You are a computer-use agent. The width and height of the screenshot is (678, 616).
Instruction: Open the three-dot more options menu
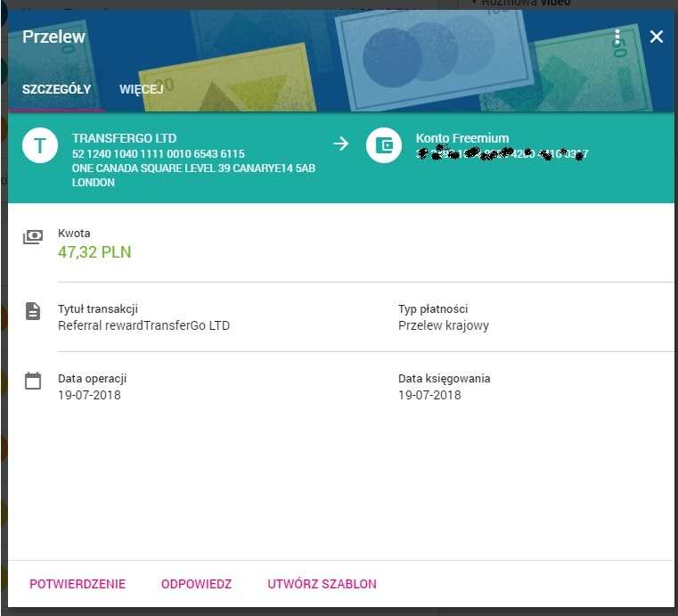617,37
